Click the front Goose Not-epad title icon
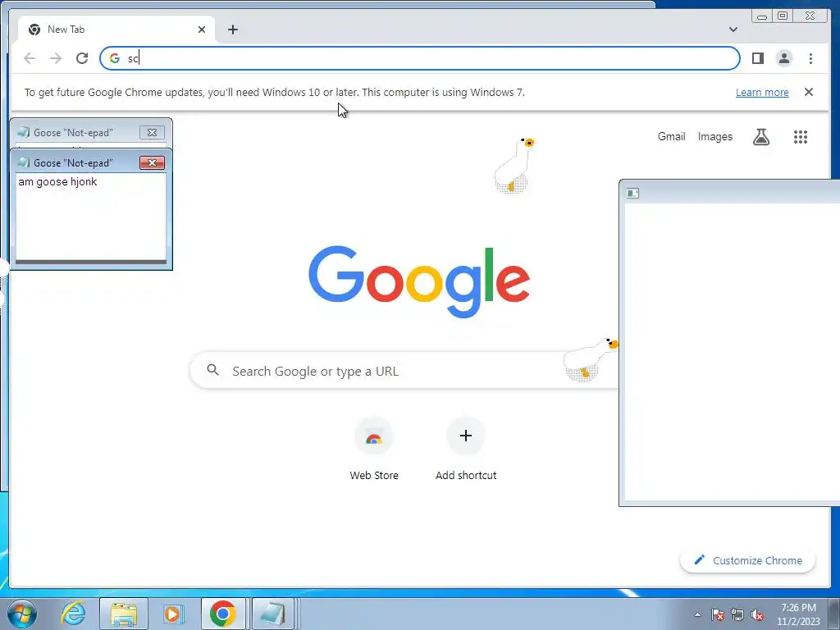The height and width of the screenshot is (630, 840). [23, 163]
